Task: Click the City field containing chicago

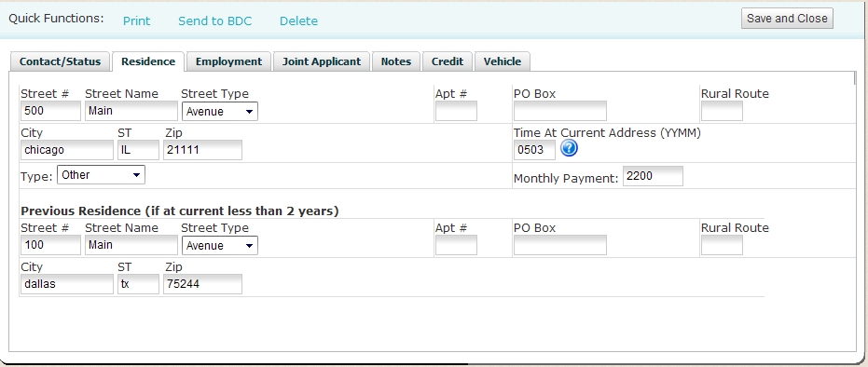Action: click(x=67, y=150)
